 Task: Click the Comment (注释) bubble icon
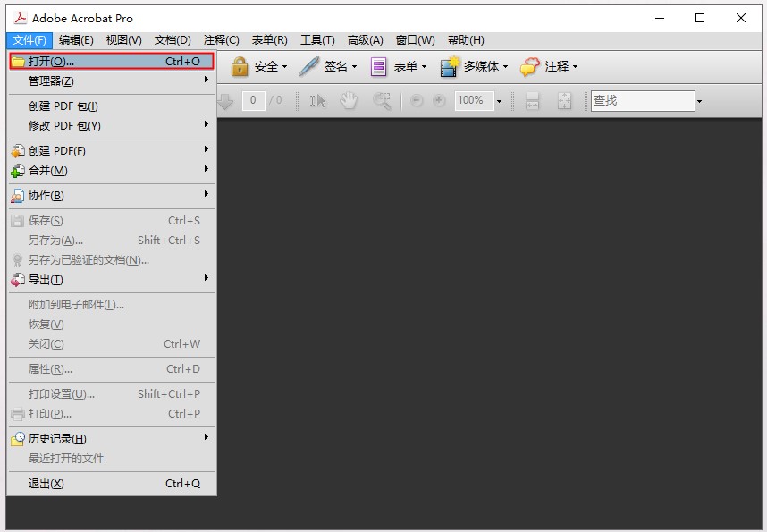click(530, 66)
